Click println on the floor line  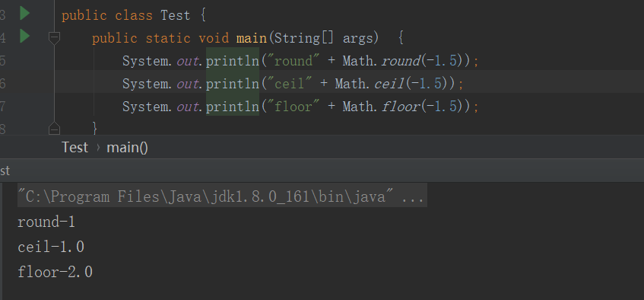click(x=233, y=107)
